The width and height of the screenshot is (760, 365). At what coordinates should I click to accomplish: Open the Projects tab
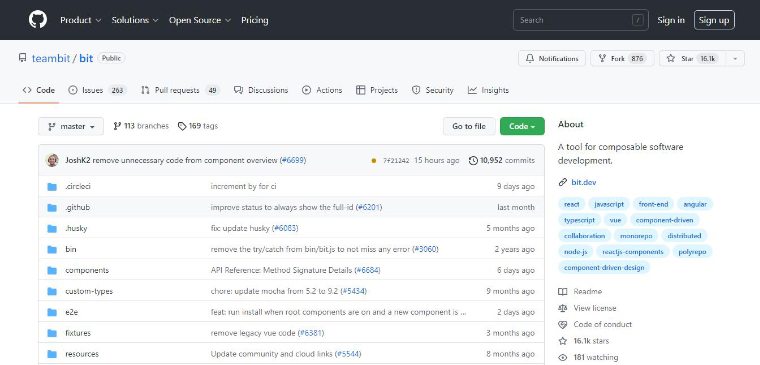[x=377, y=90]
